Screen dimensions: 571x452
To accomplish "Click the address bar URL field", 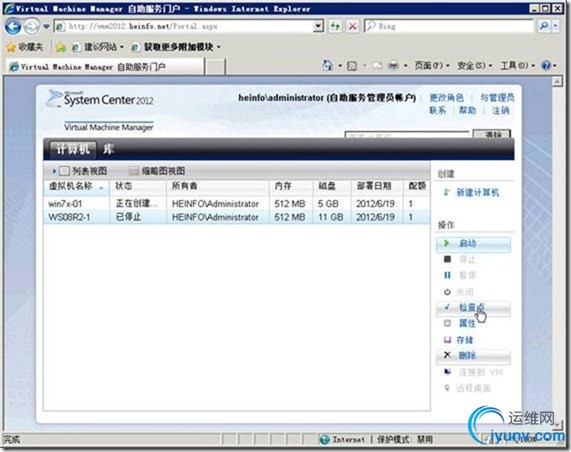I will click(x=184, y=26).
